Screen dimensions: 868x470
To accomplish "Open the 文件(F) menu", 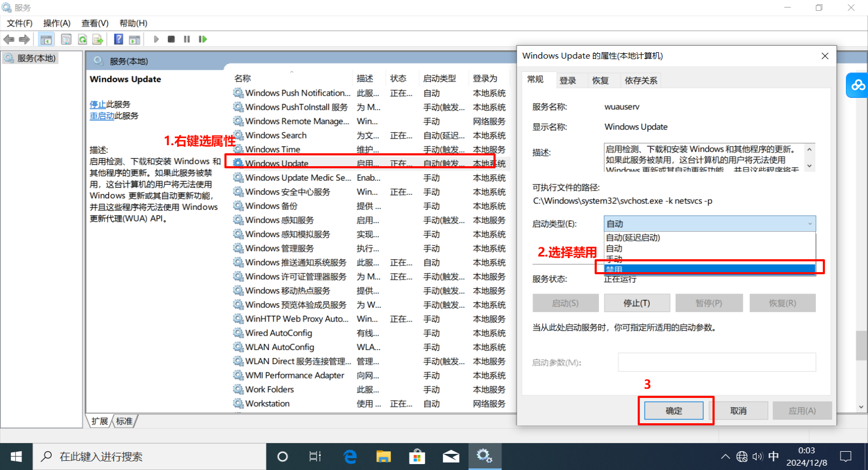I will click(19, 23).
